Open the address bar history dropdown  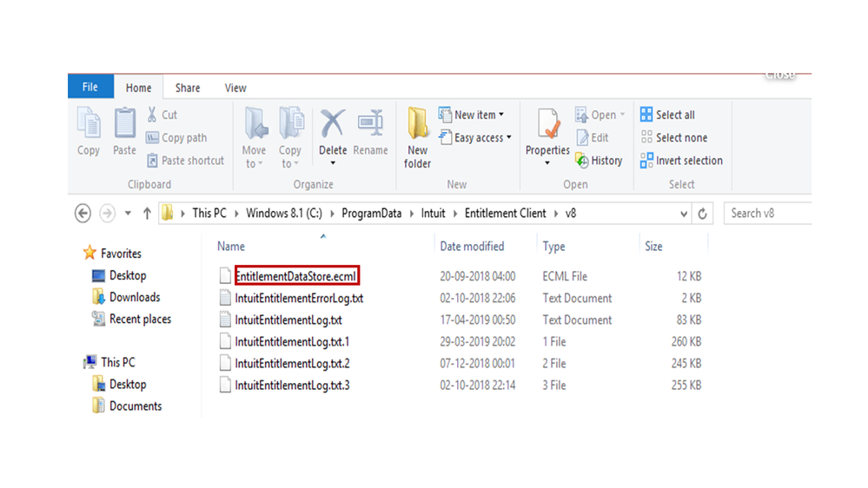(x=684, y=214)
